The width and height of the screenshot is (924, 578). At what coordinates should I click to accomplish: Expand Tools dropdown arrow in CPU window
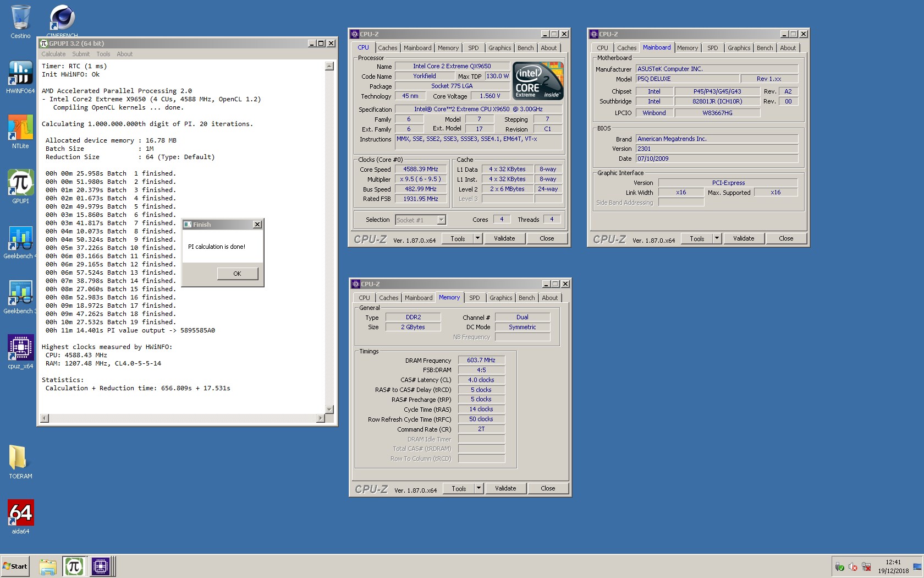click(x=477, y=238)
